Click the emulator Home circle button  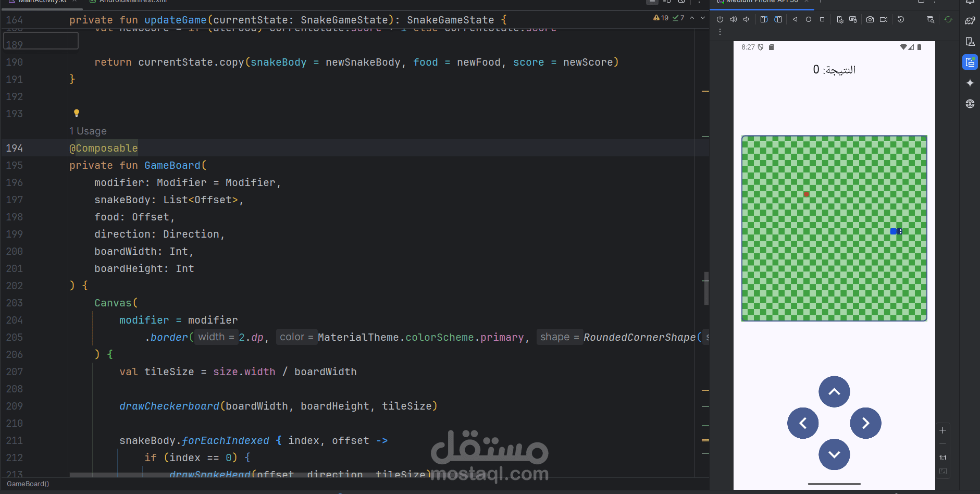coord(809,19)
